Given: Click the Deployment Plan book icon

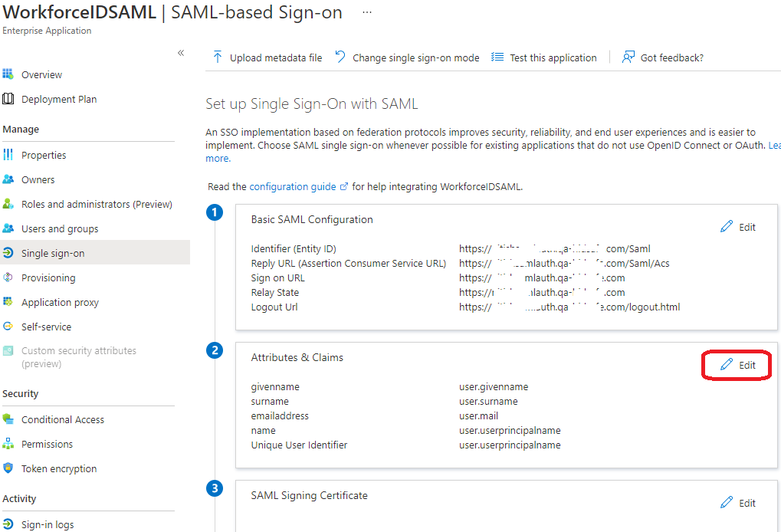Looking at the screenshot, I should (x=8, y=99).
